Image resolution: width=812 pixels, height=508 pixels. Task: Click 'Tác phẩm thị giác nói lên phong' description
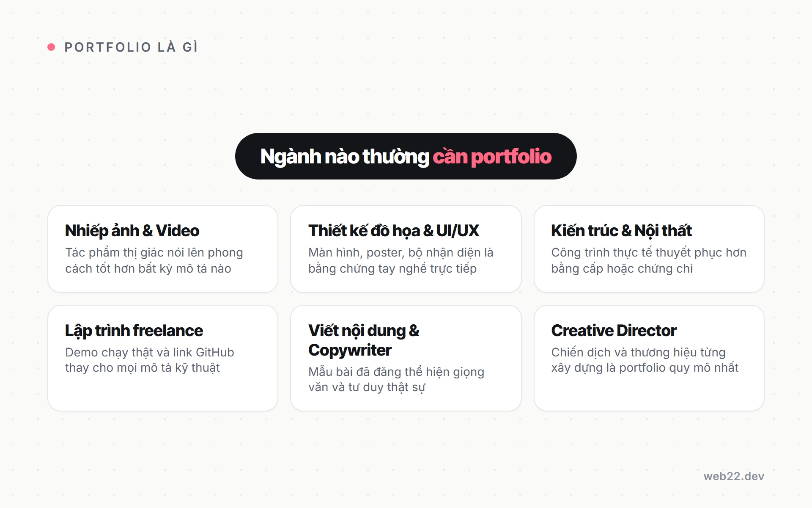tap(154, 260)
